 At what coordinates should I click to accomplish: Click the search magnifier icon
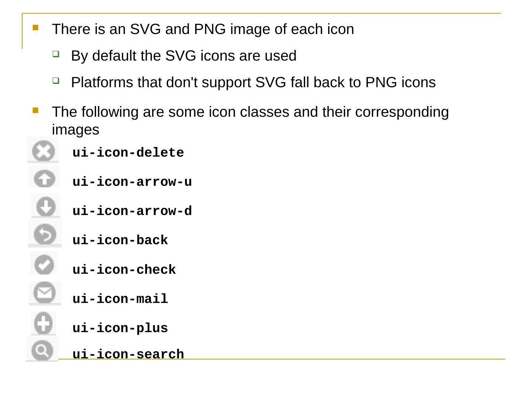[42, 349]
